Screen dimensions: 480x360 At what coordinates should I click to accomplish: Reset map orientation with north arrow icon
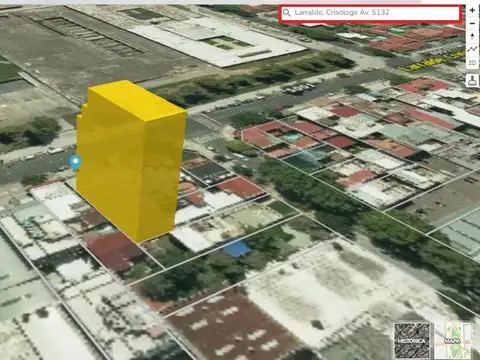click(472, 37)
